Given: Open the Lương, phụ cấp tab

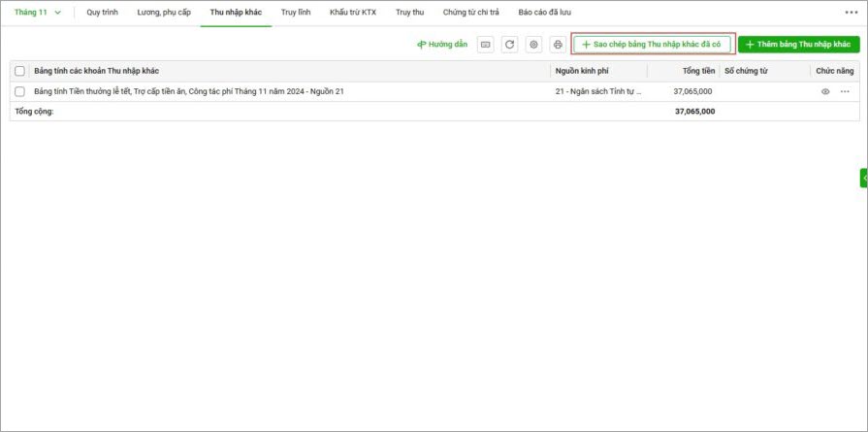Looking at the screenshot, I should [x=164, y=13].
